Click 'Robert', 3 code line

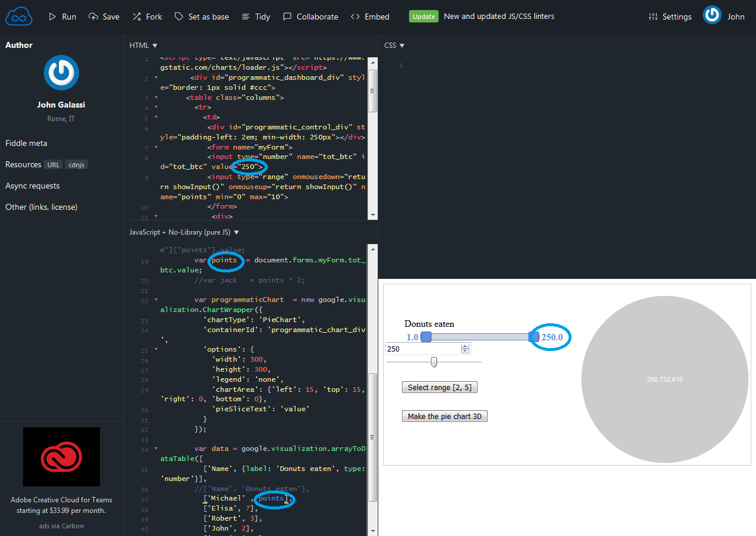click(x=232, y=519)
